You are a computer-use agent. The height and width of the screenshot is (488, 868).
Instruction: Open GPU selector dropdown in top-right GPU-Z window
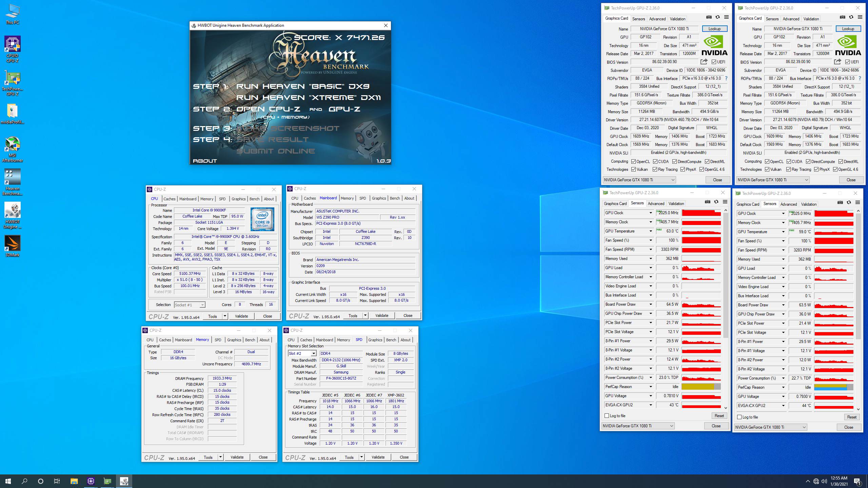tap(773, 180)
